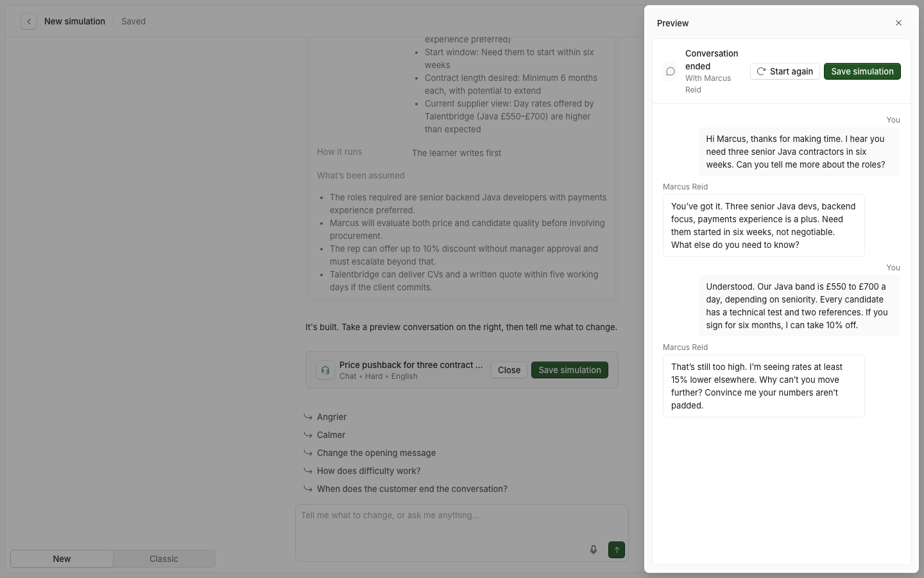Screen dimensions: 924x578
Task: Choose the Angrier suggestion
Action: 332,417
